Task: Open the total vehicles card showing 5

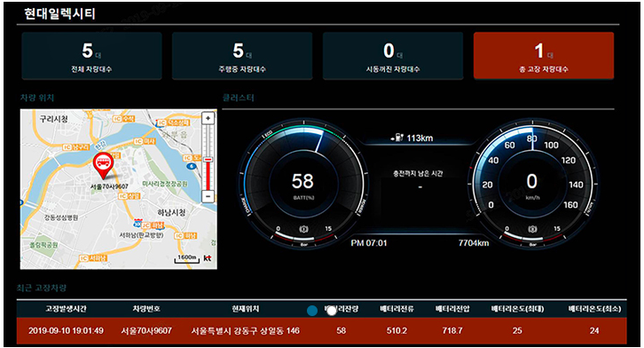Action: click(91, 56)
